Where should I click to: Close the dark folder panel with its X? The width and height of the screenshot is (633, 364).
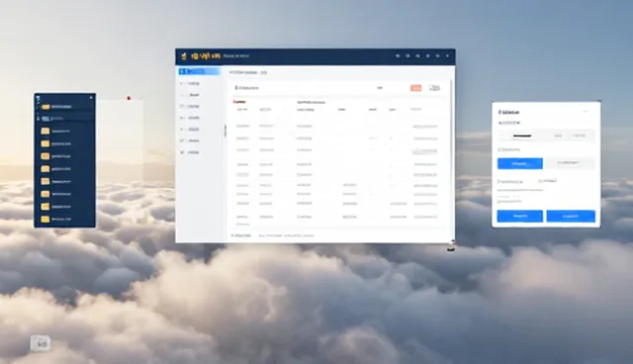[x=91, y=97]
